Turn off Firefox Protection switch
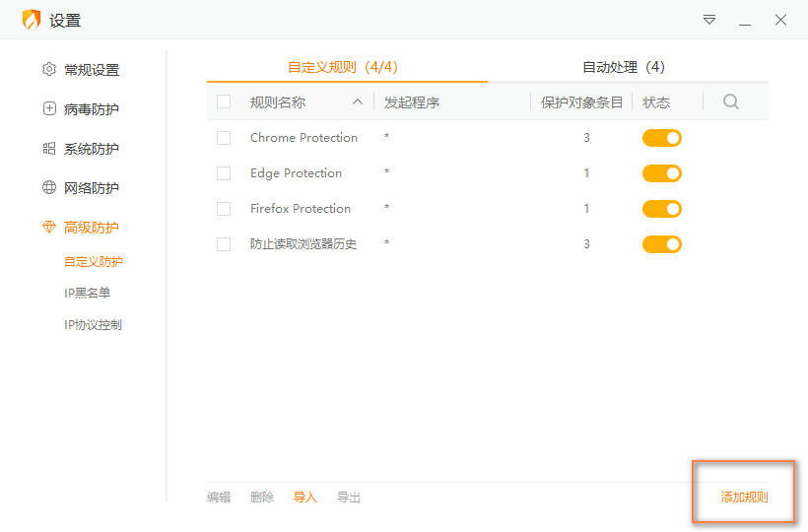The image size is (808, 532). coord(661,209)
